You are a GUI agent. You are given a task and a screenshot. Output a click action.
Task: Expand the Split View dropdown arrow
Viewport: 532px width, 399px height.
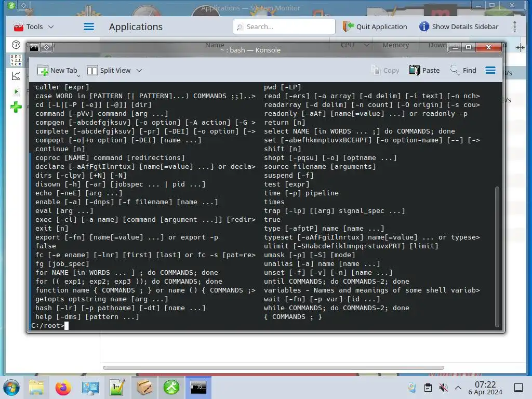click(x=139, y=70)
